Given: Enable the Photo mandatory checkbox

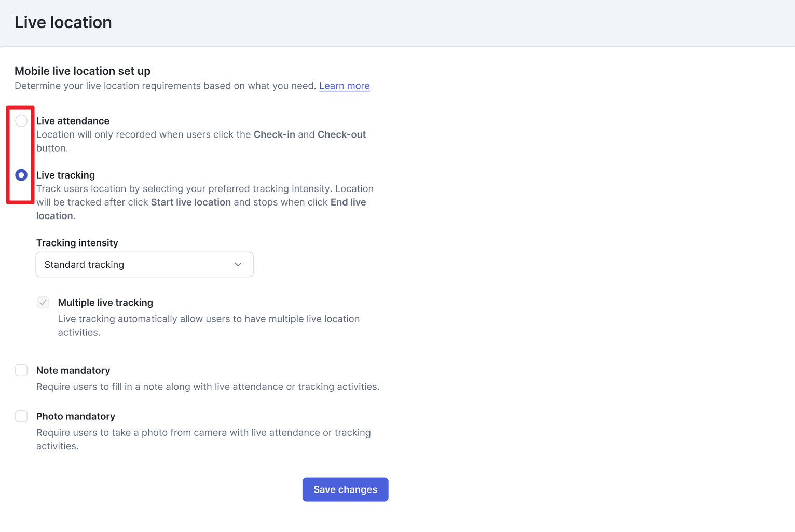Looking at the screenshot, I should [21, 416].
